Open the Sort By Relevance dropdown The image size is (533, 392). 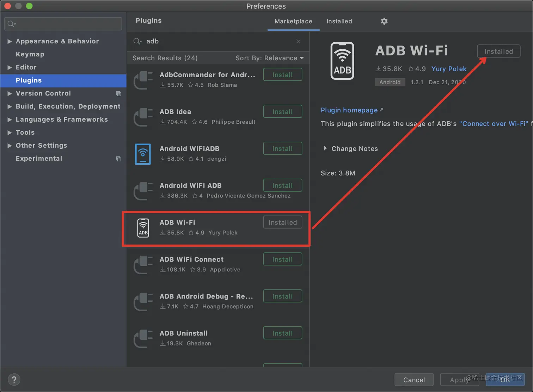[270, 58]
